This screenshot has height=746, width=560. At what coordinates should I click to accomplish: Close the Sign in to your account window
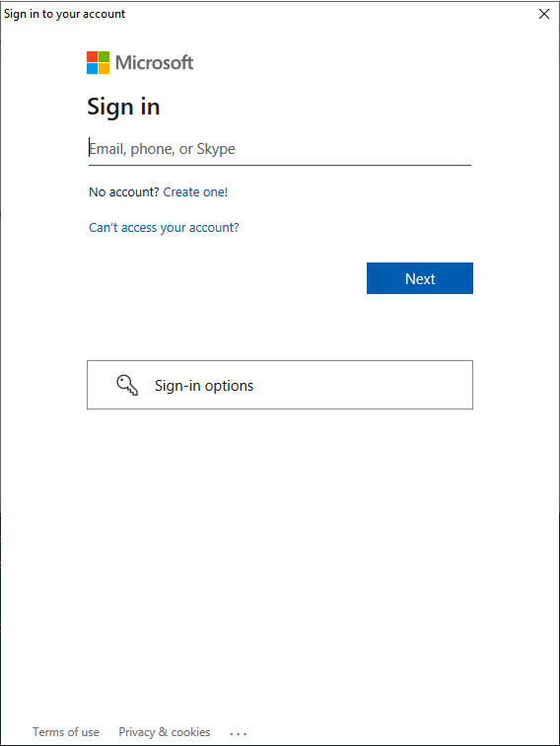(544, 14)
